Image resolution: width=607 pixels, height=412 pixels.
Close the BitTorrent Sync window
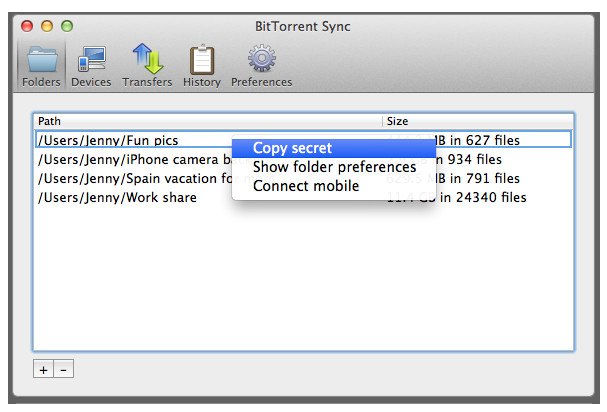(x=27, y=26)
